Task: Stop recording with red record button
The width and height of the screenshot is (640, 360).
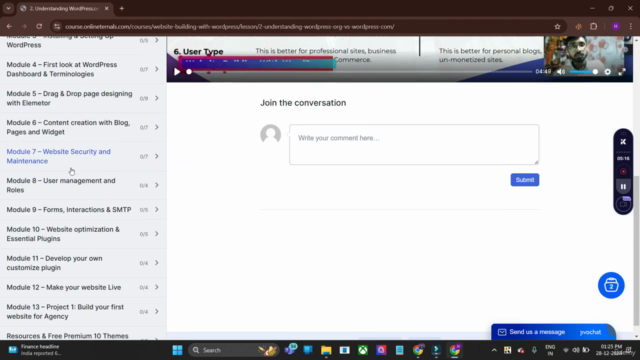Action: click(x=623, y=172)
